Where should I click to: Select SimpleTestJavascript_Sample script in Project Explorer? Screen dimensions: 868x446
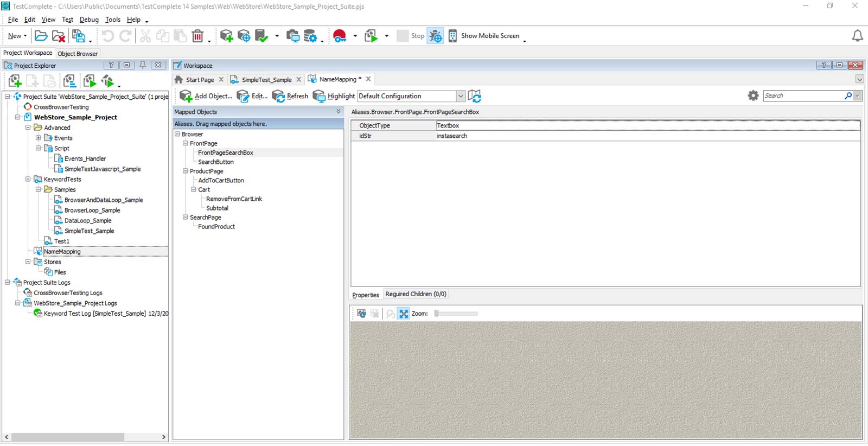point(103,169)
